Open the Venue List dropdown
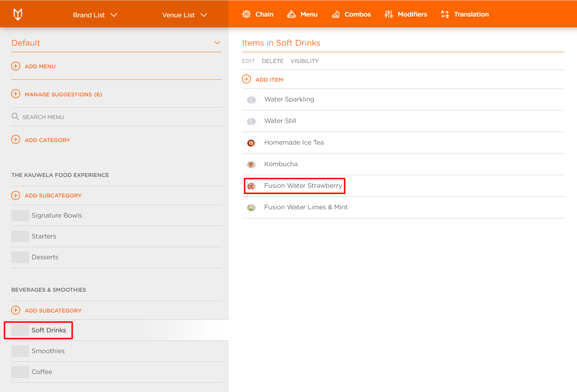The width and height of the screenshot is (577, 392). coord(185,15)
